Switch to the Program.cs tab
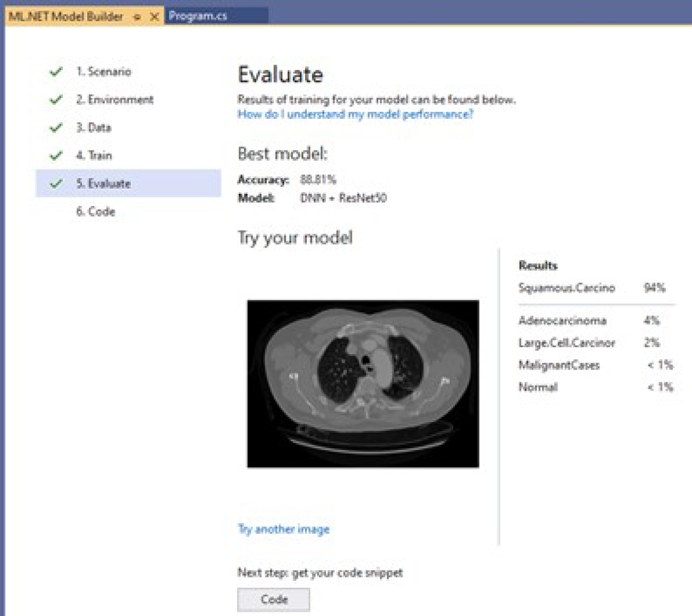The width and height of the screenshot is (692, 616). pos(198,16)
